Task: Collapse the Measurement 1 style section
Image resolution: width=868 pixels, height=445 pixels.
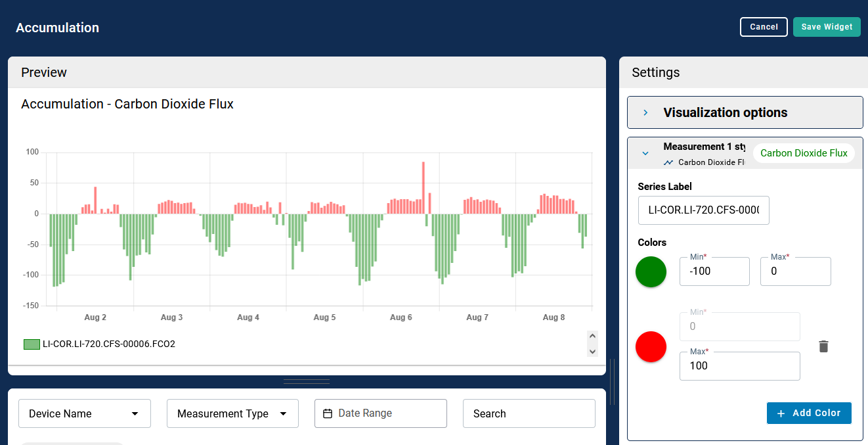Action: pyautogui.click(x=645, y=153)
